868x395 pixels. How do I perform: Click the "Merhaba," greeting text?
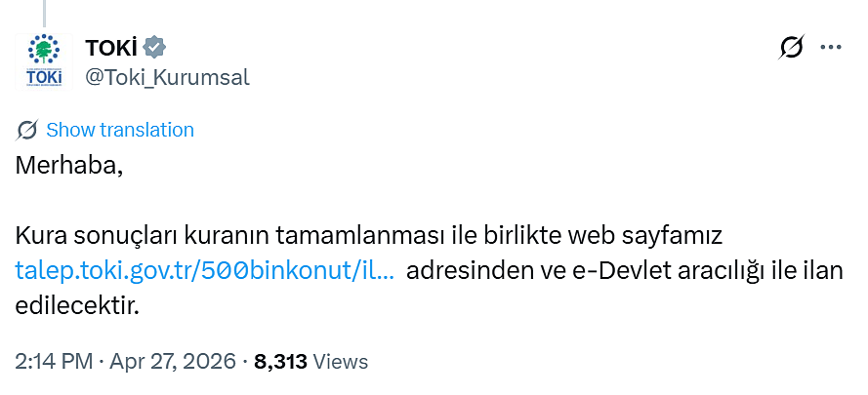[x=69, y=165]
